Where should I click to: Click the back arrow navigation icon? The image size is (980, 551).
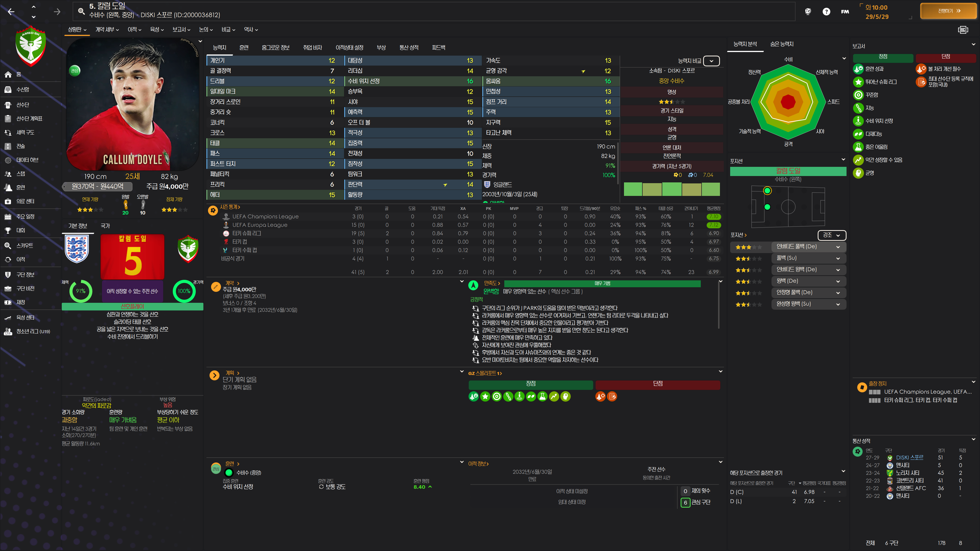[11, 12]
